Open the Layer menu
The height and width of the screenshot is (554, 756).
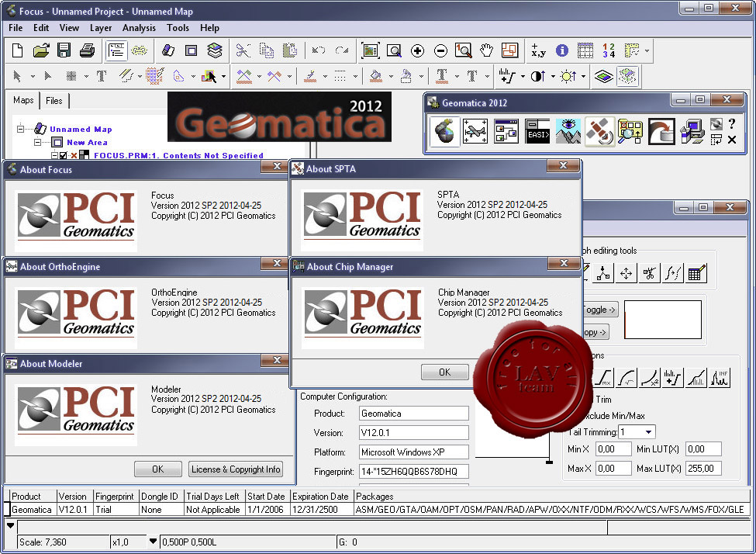[x=101, y=28]
